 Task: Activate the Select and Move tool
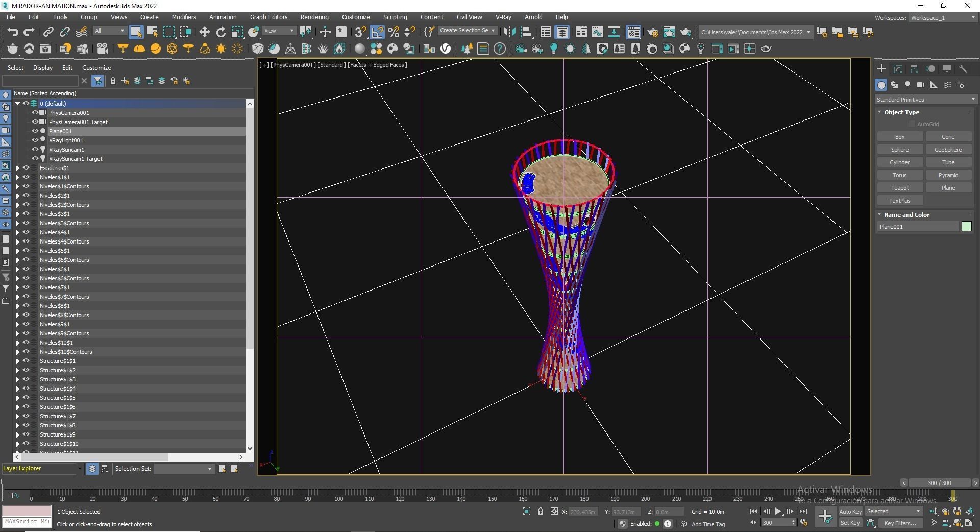tap(204, 32)
